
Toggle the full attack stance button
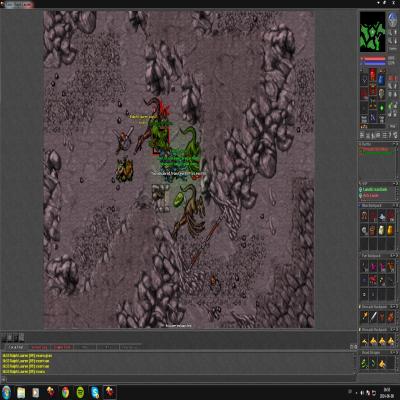point(390,86)
